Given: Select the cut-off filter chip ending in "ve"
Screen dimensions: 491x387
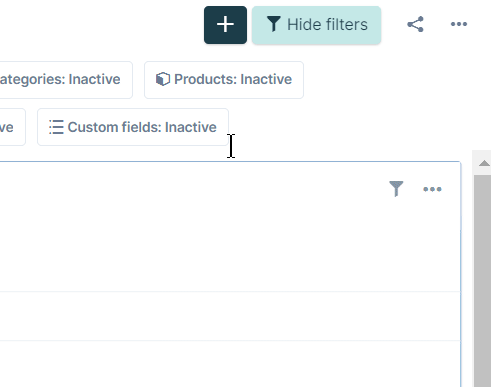Looking at the screenshot, I should pos(12,127).
